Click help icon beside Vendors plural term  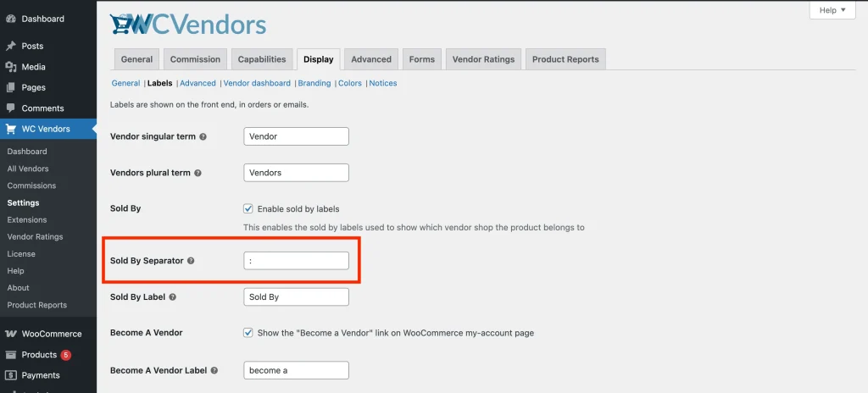(198, 173)
